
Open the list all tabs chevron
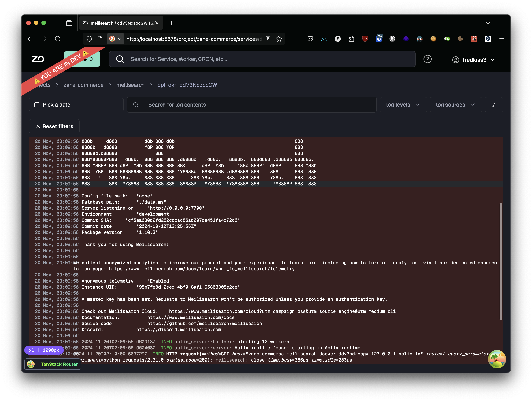[x=488, y=23]
